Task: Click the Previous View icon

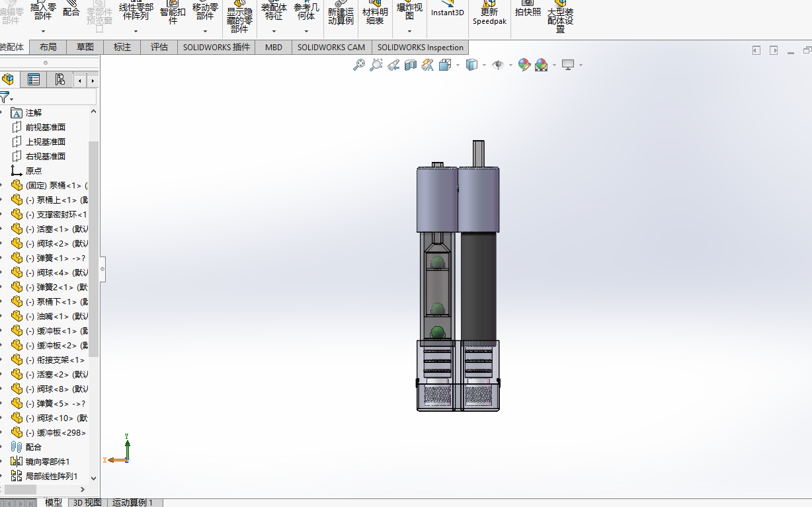Action: (x=393, y=65)
